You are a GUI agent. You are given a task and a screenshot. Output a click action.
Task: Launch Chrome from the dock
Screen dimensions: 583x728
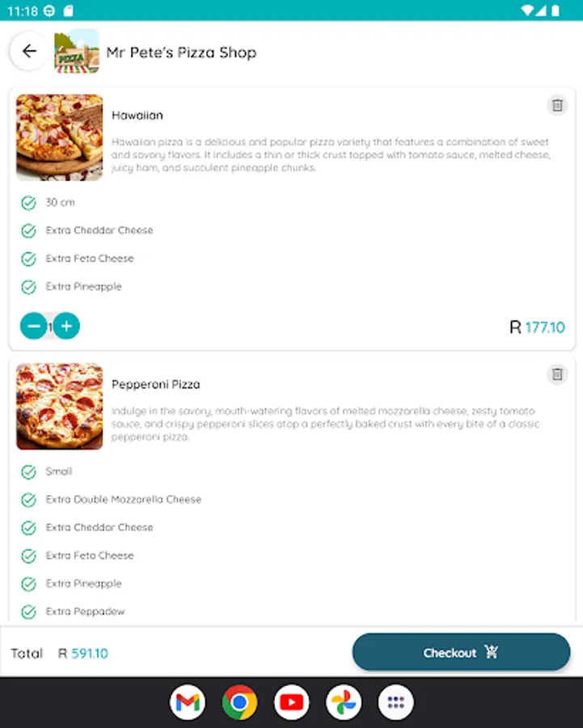coord(239,702)
